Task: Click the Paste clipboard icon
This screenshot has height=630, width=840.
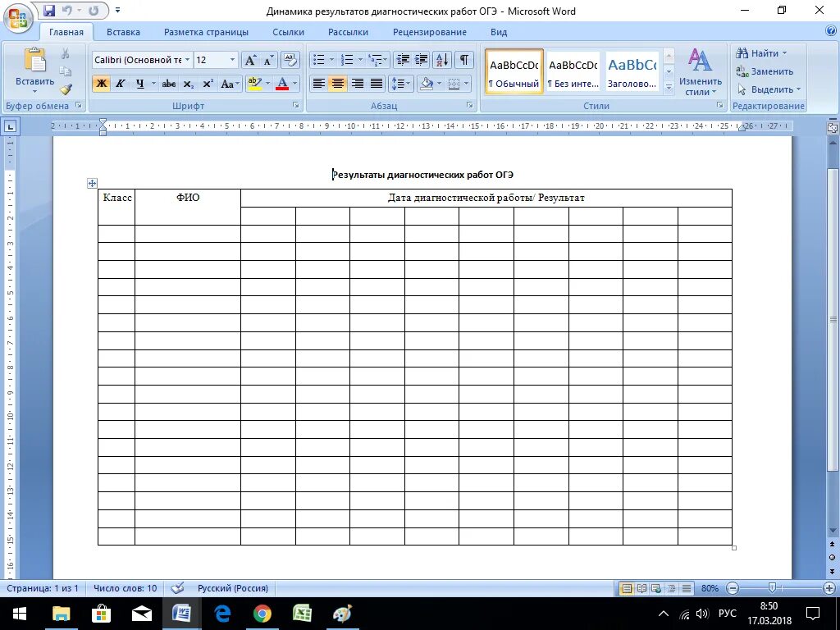Action: tap(34, 59)
